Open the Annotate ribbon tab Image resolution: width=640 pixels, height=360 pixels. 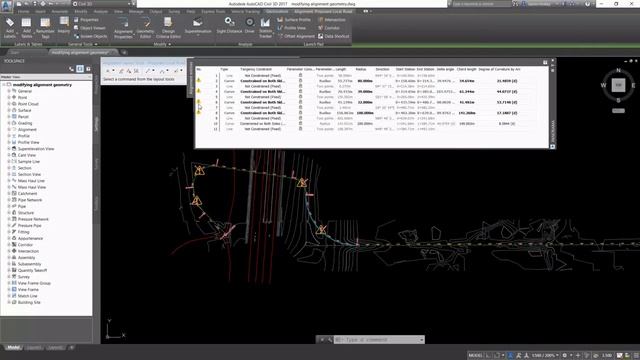point(60,11)
